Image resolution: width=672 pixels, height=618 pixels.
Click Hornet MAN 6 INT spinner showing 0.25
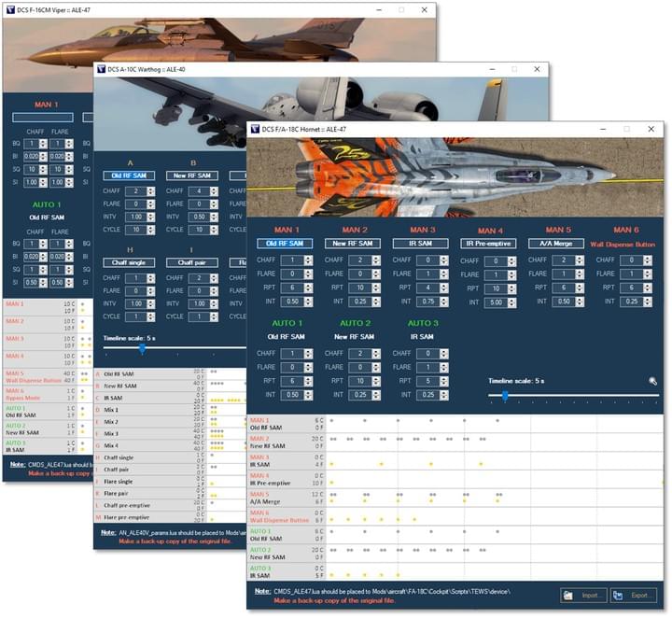[636, 302]
